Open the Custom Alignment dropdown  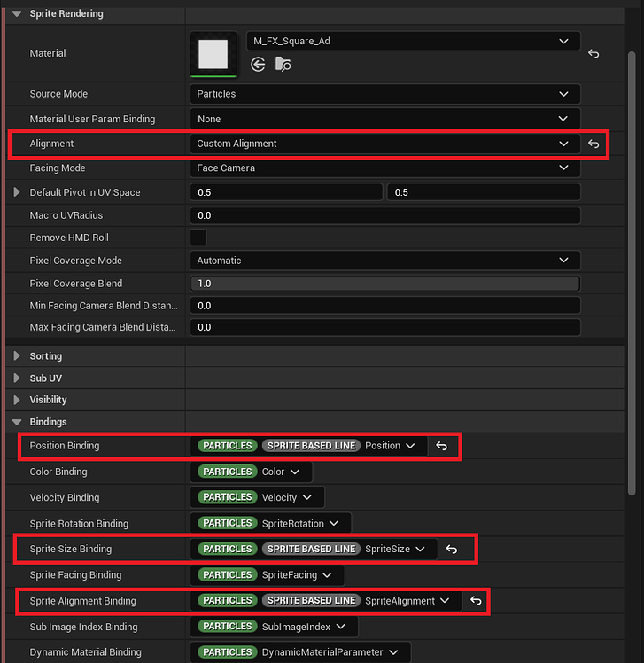pyautogui.click(x=385, y=144)
